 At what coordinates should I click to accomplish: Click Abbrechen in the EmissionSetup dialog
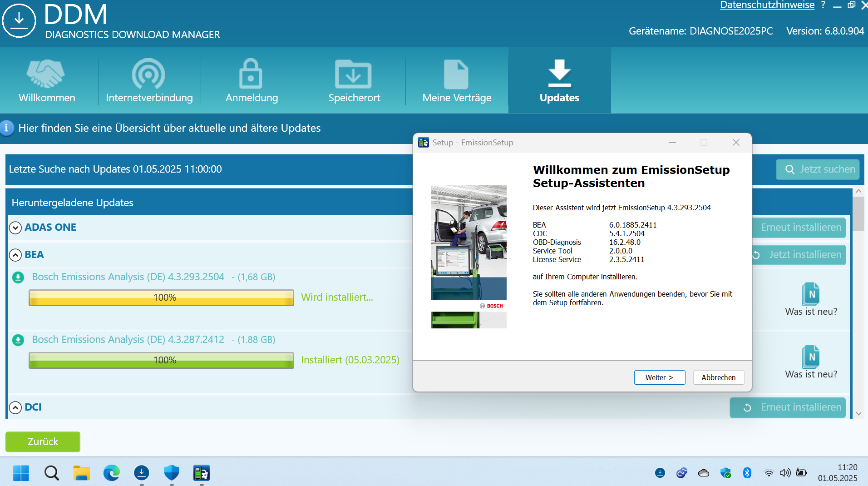click(x=718, y=377)
